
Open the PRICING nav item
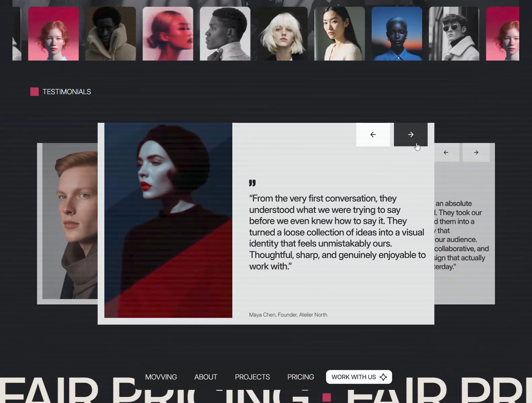pyautogui.click(x=301, y=377)
